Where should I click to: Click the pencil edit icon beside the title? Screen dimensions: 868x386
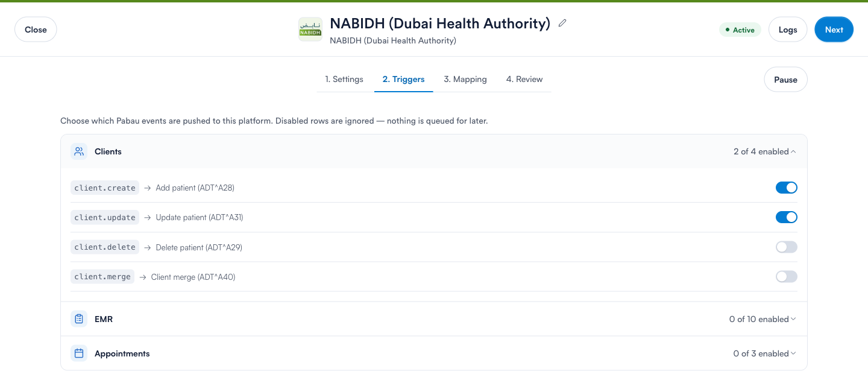tap(562, 24)
